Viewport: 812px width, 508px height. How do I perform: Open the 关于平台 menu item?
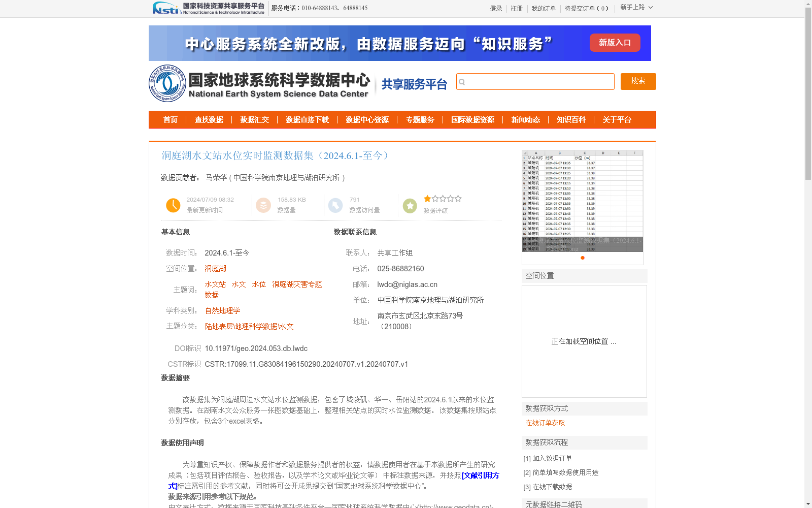pos(617,120)
